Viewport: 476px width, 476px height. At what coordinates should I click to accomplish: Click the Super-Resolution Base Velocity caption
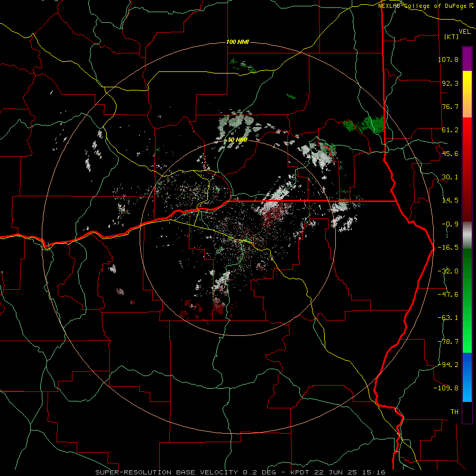pyautogui.click(x=241, y=472)
